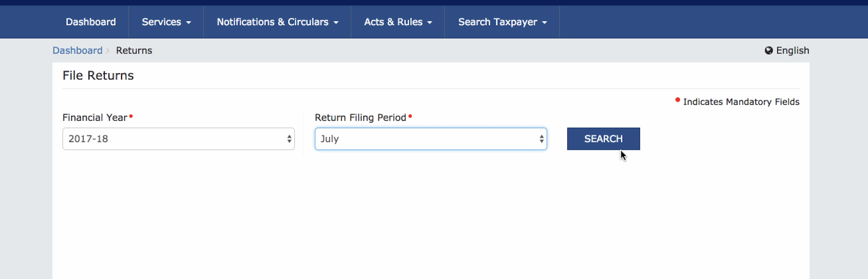This screenshot has width=868, height=279.
Task: Expand the Services menu label
Action: pos(161,22)
